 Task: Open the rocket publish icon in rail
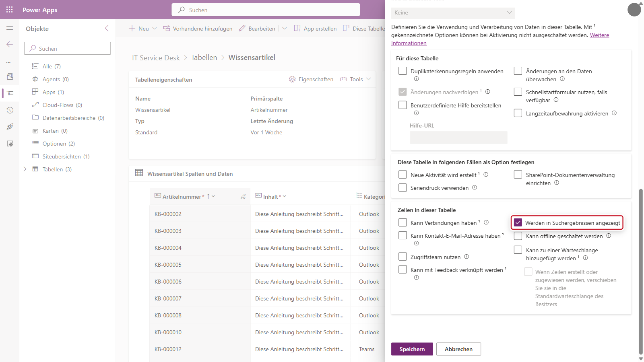(10, 127)
